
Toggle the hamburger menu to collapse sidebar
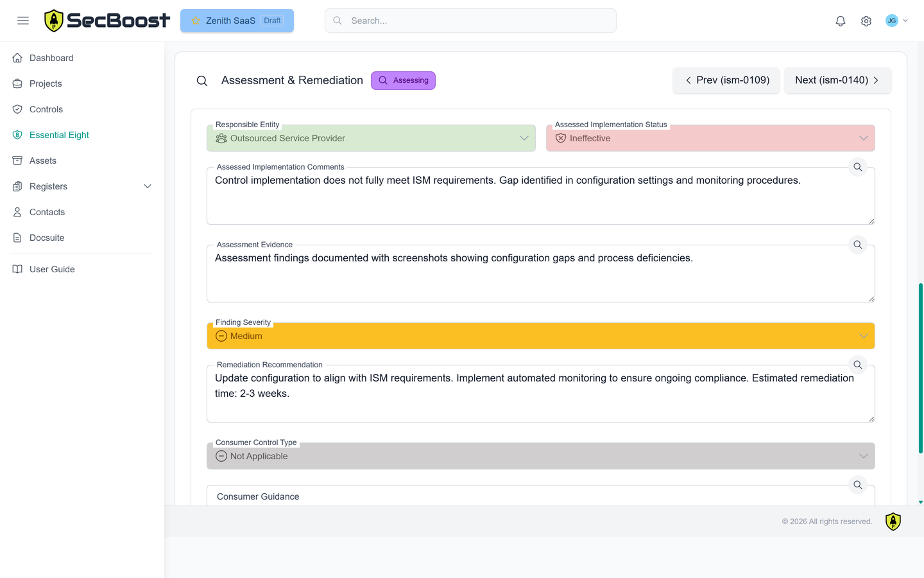(x=23, y=20)
